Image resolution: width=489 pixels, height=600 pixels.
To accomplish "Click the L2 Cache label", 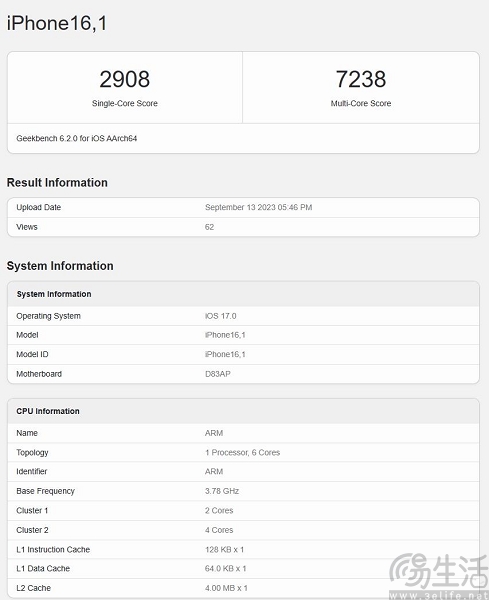I will pyautogui.click(x=34, y=588).
